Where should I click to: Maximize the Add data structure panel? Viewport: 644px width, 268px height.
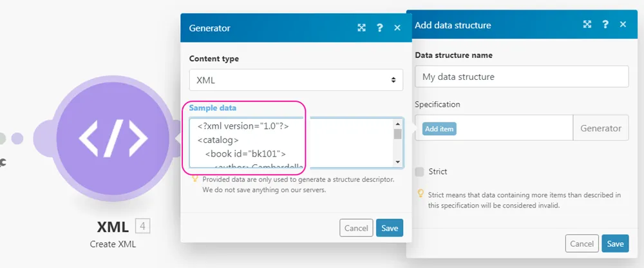[x=587, y=24]
